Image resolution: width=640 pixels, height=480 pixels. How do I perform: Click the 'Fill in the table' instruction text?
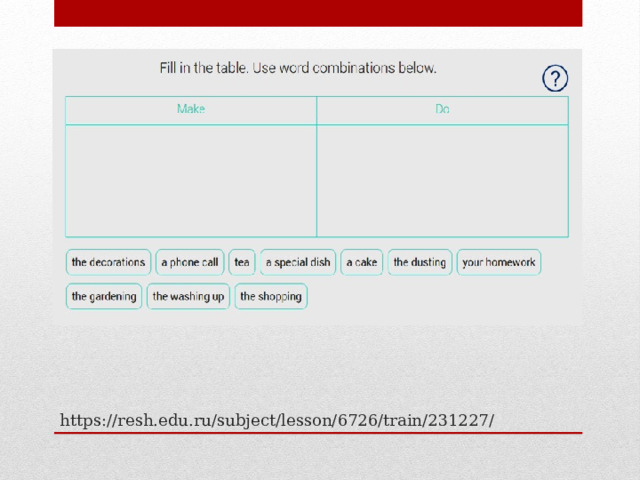[x=298, y=68]
